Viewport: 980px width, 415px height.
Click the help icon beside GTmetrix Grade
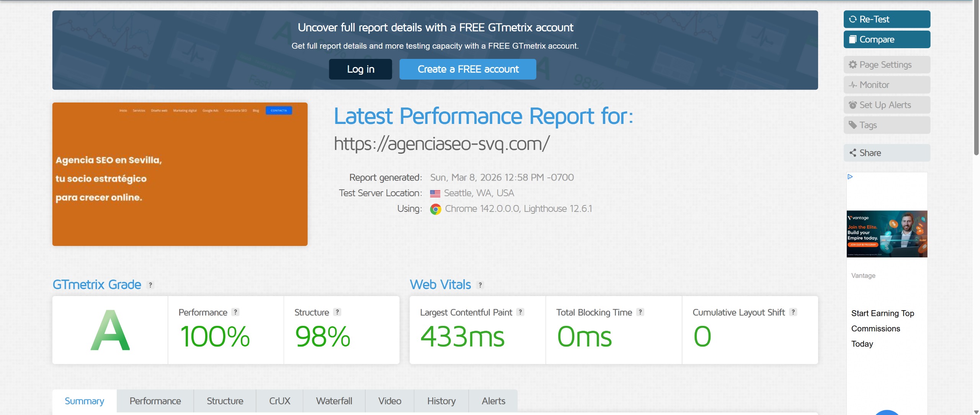(150, 285)
